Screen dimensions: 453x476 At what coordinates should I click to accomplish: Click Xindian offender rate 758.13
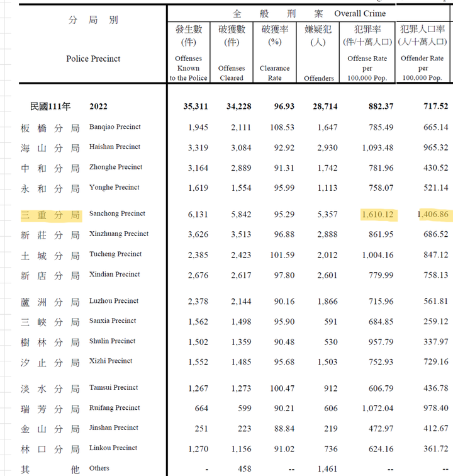pos(436,275)
